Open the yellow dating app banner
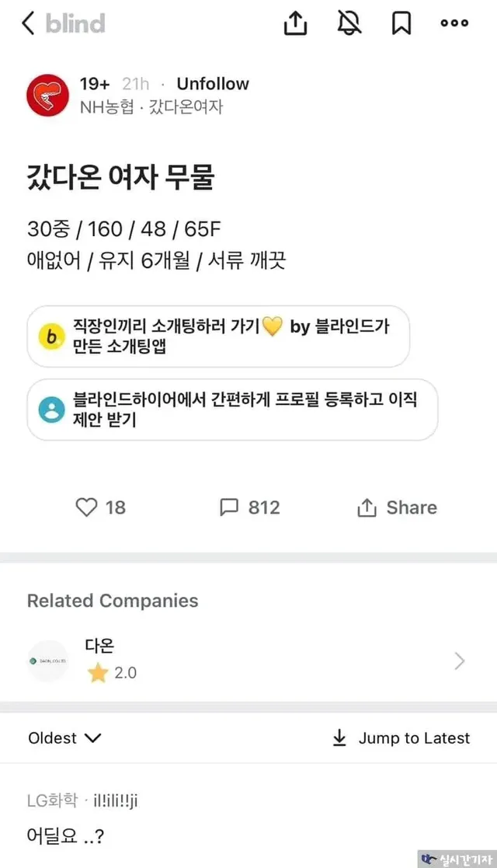Image resolution: width=497 pixels, height=868 pixels. [218, 336]
